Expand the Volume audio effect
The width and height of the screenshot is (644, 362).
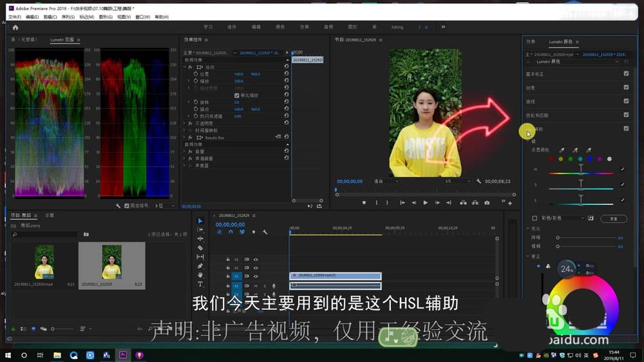point(184,151)
